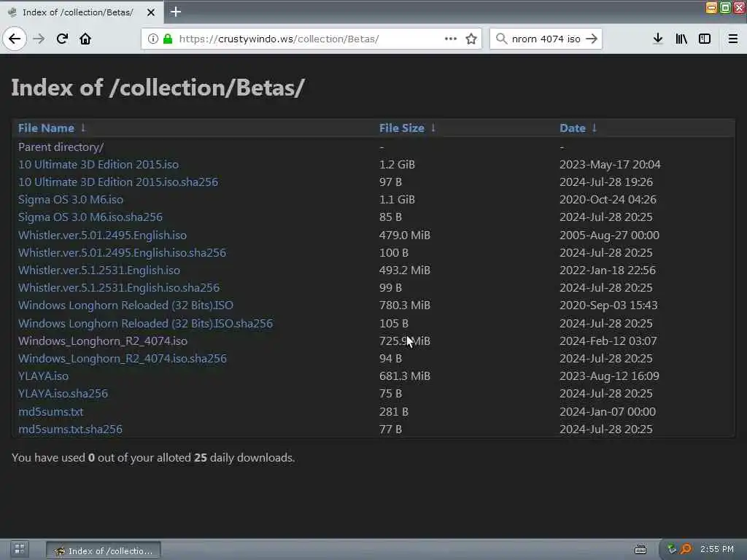Open page actions three-dot menu

(451, 39)
